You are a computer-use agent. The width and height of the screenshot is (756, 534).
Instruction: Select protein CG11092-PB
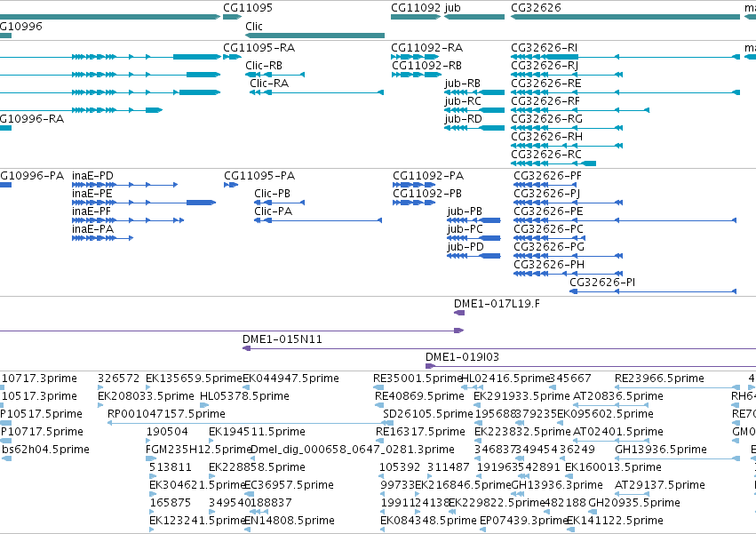[427, 194]
